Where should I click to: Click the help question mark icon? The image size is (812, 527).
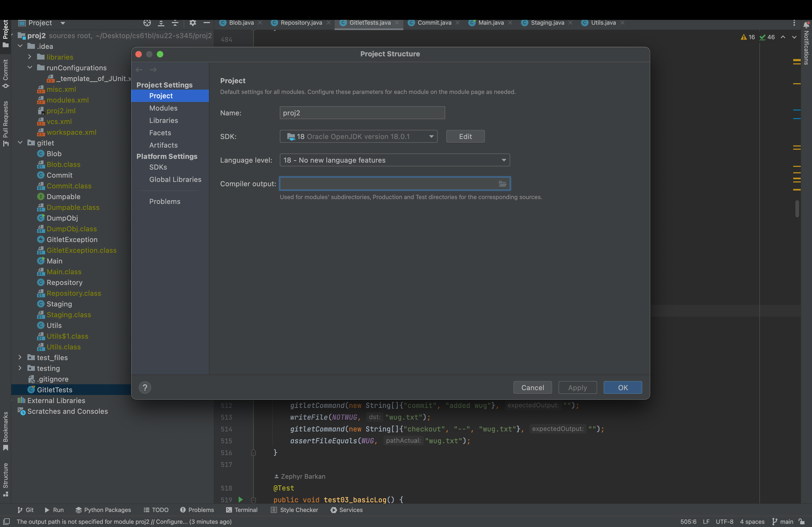145,387
